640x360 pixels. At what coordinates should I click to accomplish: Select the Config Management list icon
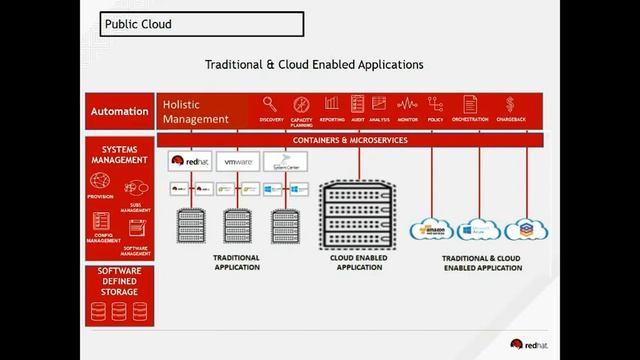click(101, 221)
